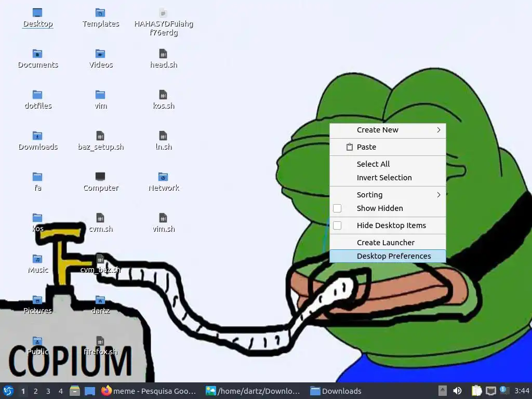Choose Paste from context menu

(388, 147)
